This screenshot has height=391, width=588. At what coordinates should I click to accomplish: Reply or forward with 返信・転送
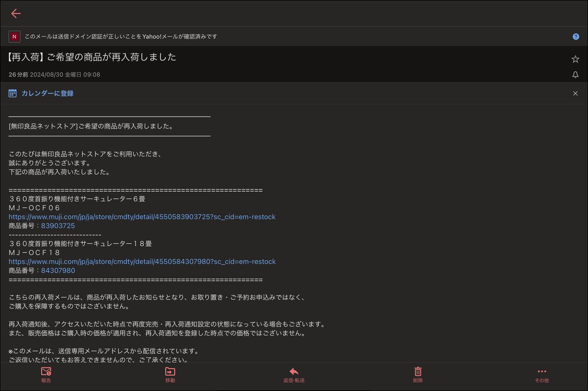294,375
